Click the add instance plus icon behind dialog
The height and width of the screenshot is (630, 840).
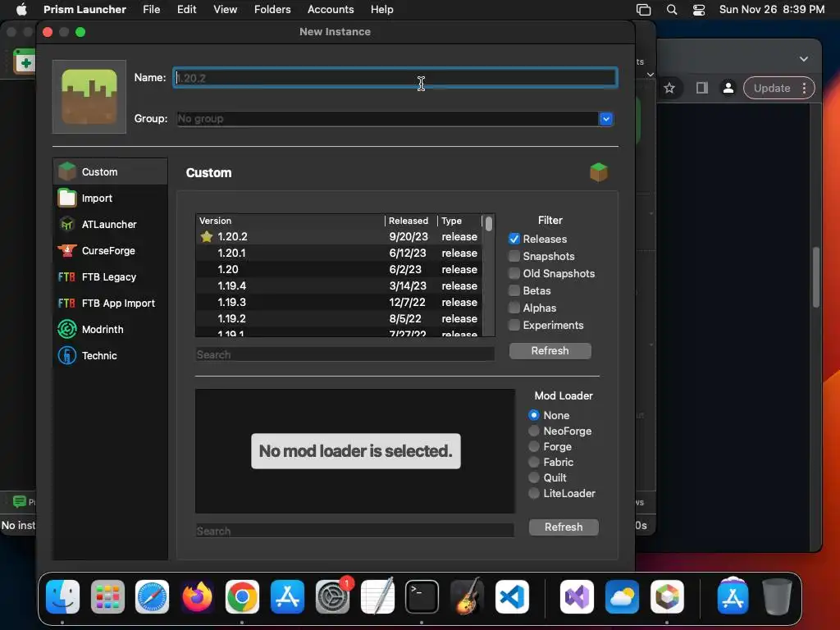[25, 62]
